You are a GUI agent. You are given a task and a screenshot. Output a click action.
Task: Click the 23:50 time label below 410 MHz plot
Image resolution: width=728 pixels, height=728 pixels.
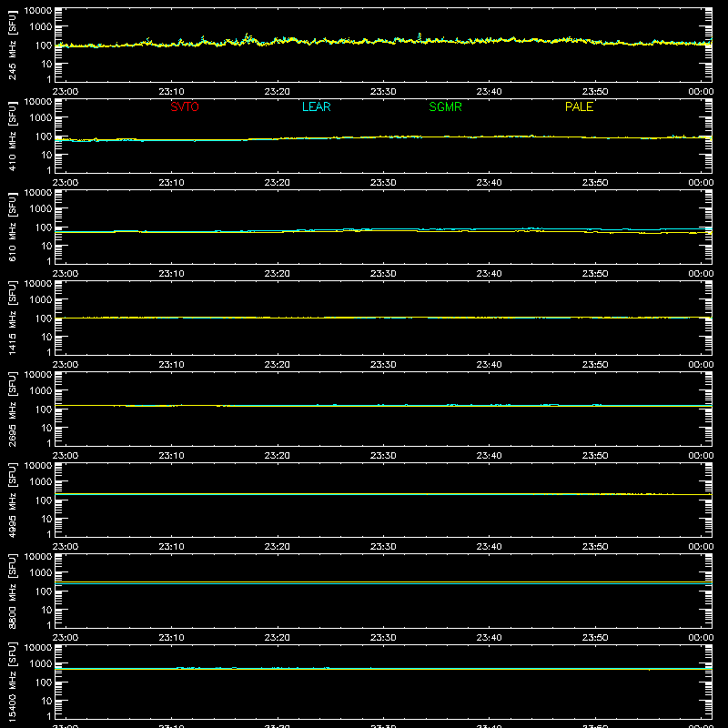(x=595, y=183)
